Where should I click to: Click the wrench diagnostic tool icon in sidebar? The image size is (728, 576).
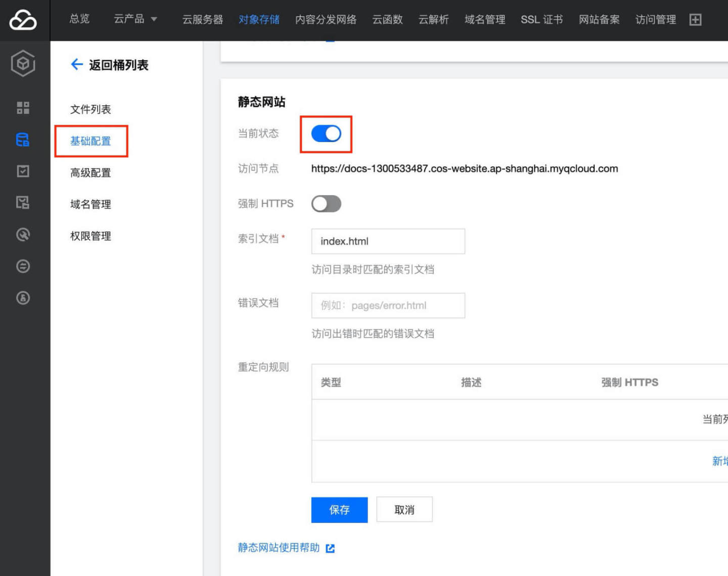tap(23, 235)
